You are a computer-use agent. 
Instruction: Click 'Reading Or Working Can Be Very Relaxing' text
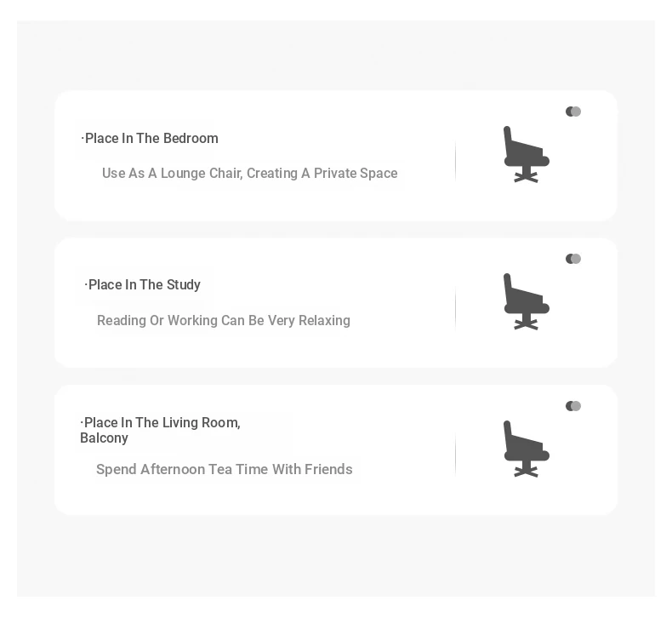coord(223,320)
